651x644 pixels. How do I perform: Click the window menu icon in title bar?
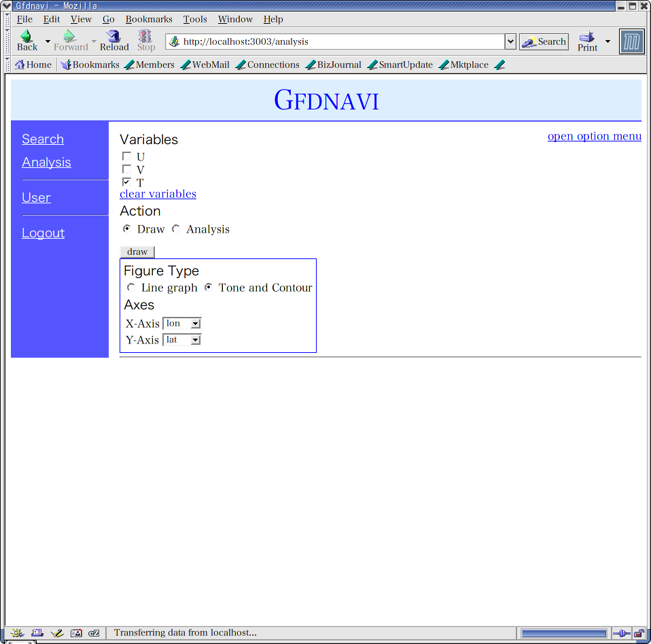pos(6,5)
